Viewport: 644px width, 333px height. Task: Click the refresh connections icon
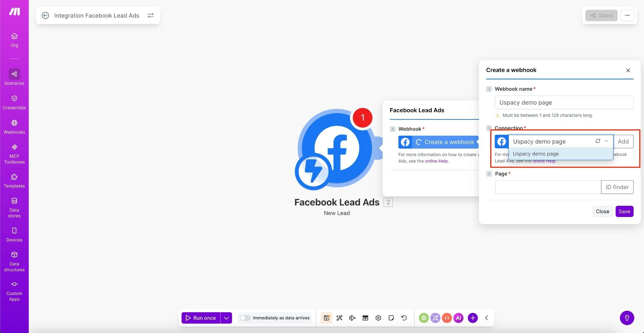tap(598, 141)
